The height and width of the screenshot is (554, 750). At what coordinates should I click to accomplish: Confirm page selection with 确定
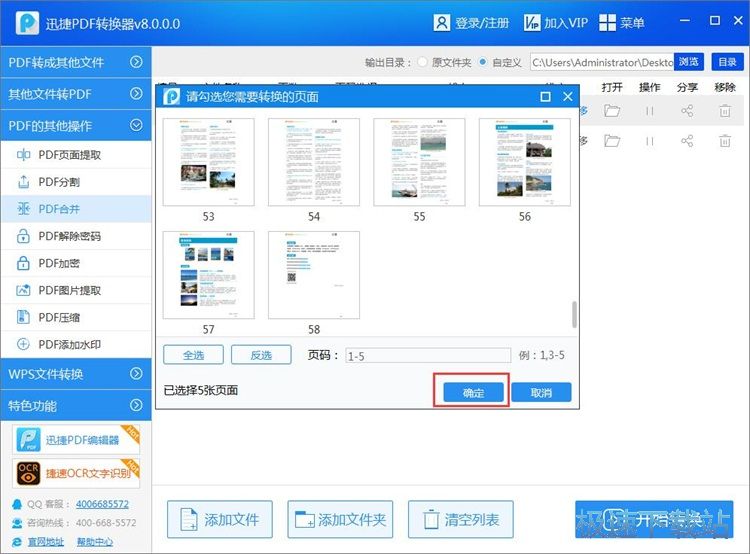click(474, 393)
